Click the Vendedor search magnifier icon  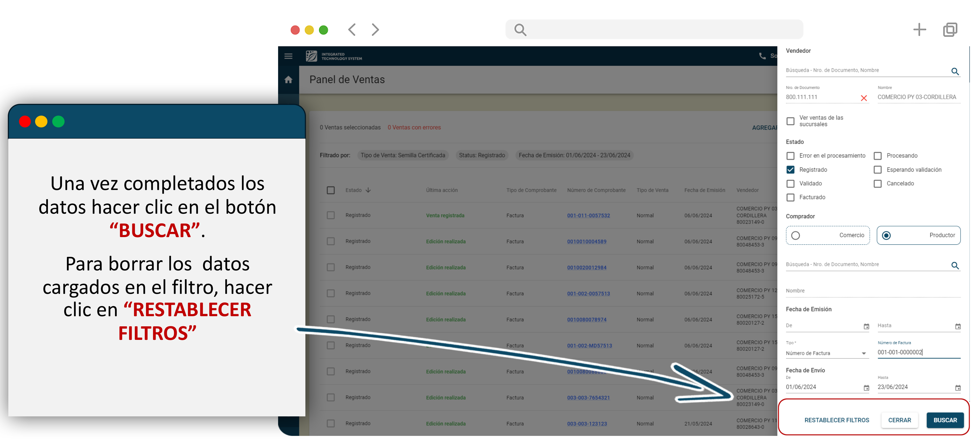954,72
